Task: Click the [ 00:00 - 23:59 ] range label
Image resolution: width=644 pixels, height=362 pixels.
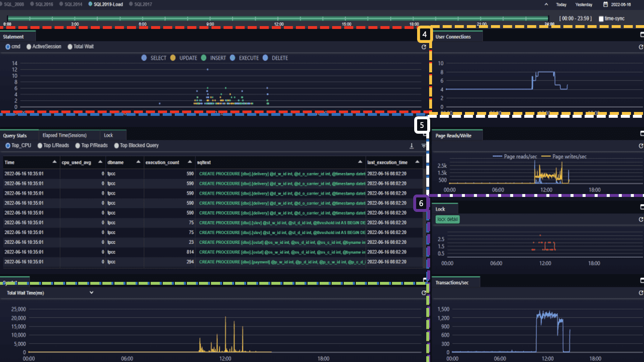Action: pos(576,19)
